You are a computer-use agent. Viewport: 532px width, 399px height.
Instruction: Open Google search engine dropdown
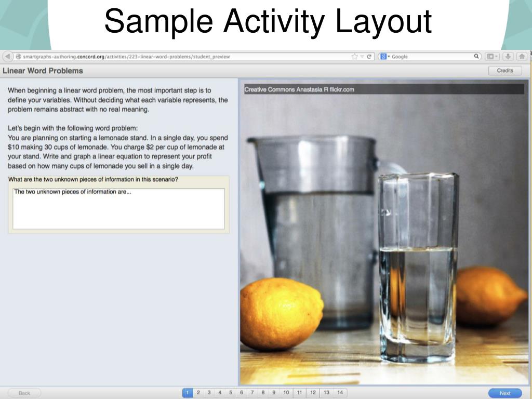pyautogui.click(x=385, y=57)
